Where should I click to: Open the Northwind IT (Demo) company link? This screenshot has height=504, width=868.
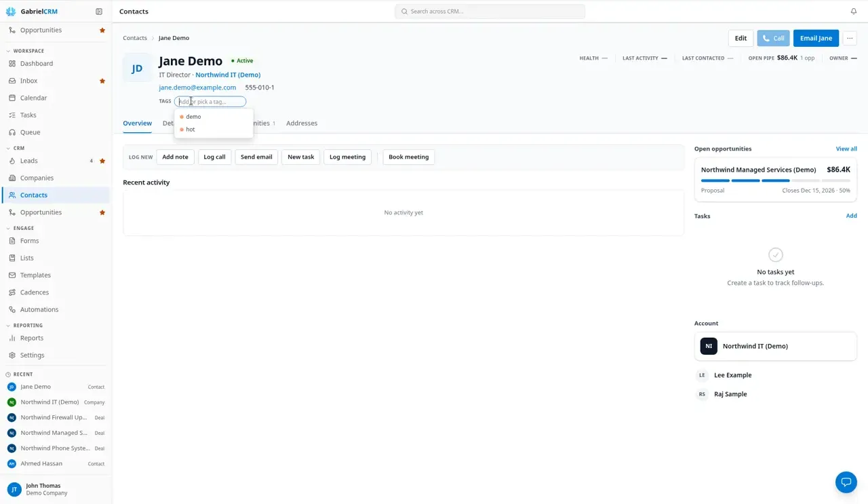coord(228,75)
